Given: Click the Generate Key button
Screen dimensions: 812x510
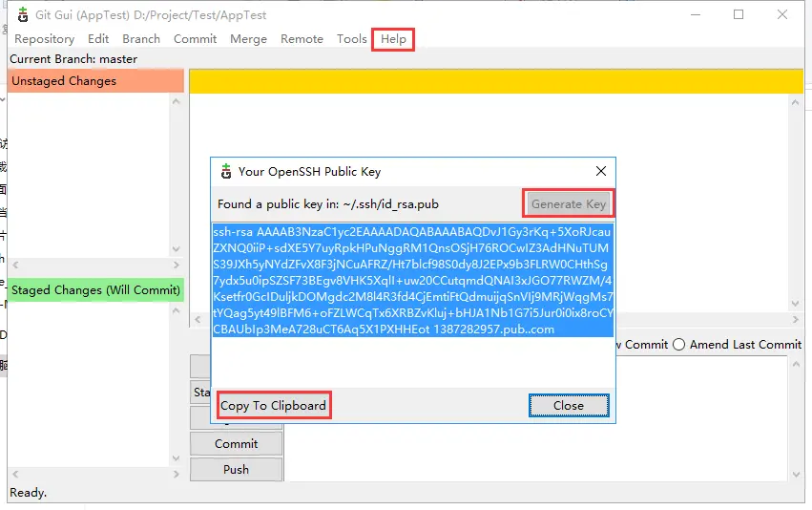Looking at the screenshot, I should pyautogui.click(x=569, y=203).
